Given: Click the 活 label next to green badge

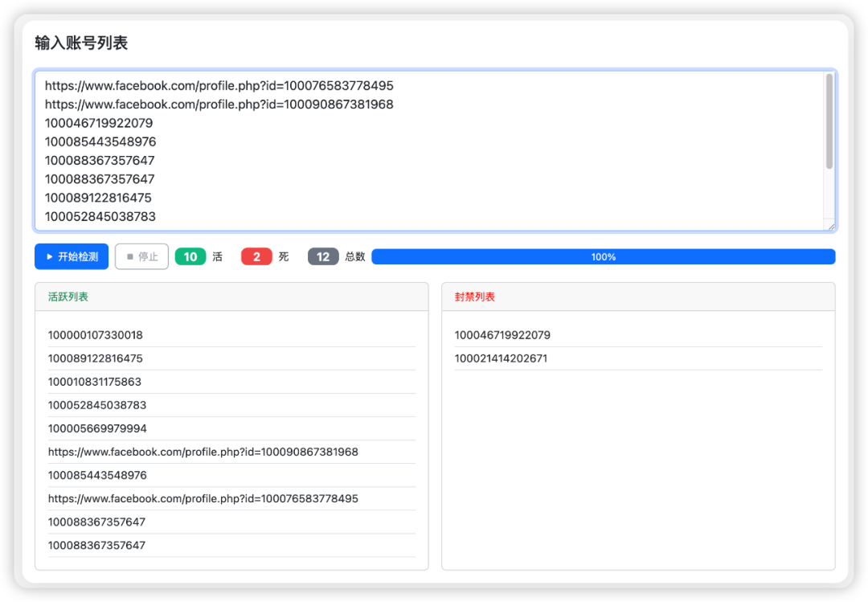Looking at the screenshot, I should [218, 256].
